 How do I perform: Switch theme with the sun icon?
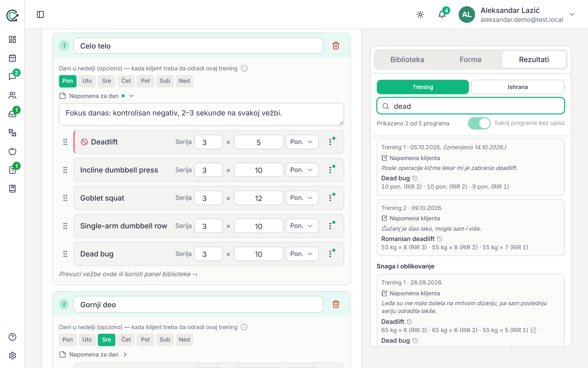(420, 14)
